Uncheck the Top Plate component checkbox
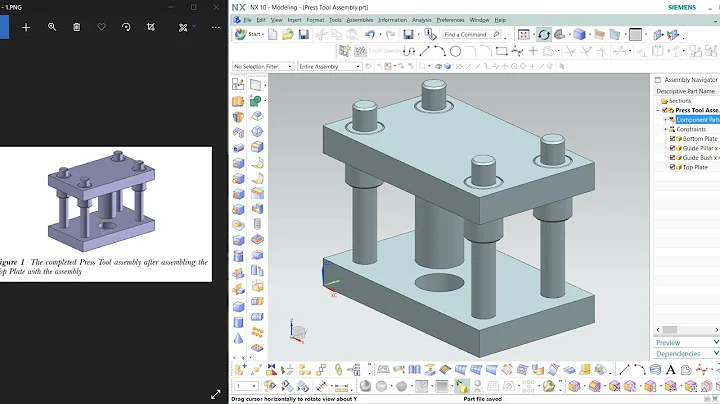 point(672,168)
